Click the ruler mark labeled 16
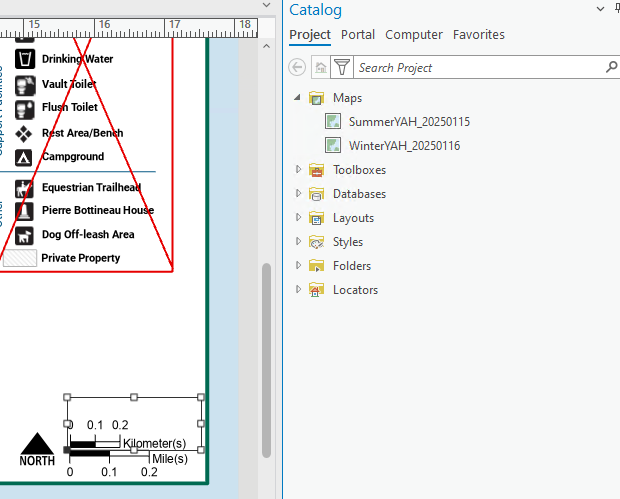 [104, 25]
